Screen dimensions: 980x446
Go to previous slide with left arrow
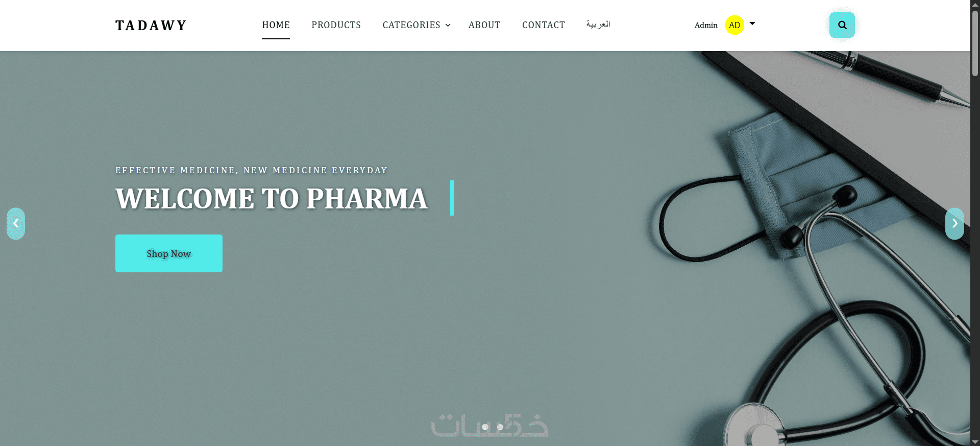pos(16,223)
